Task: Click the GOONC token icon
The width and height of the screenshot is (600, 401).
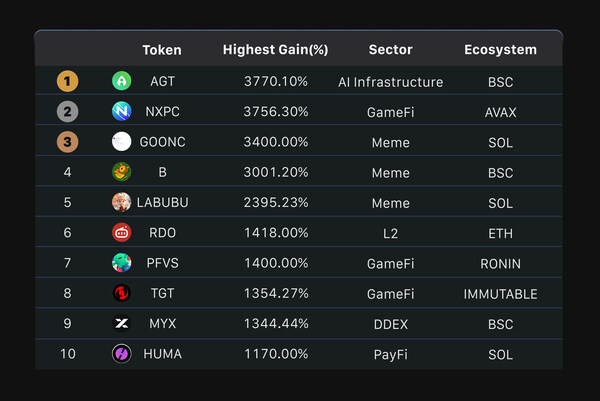Action: pos(121,142)
